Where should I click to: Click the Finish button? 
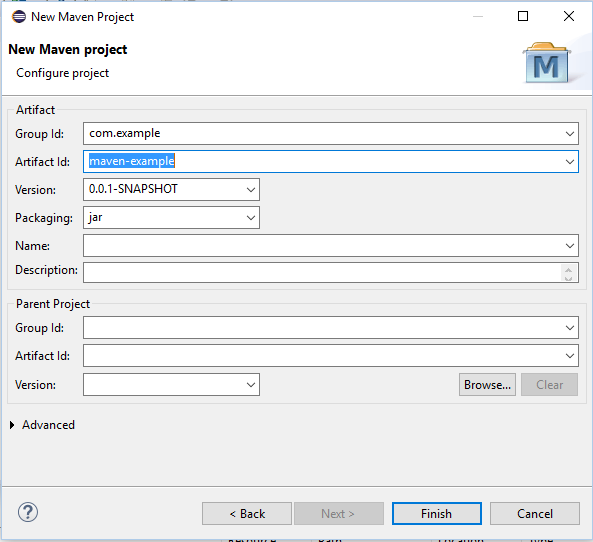point(437,514)
